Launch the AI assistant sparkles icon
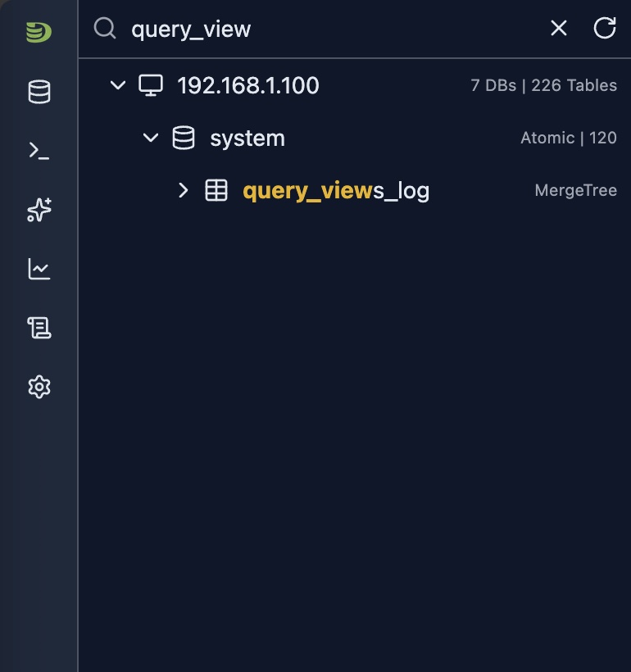Screen dimensions: 631x672 [x=39, y=210]
